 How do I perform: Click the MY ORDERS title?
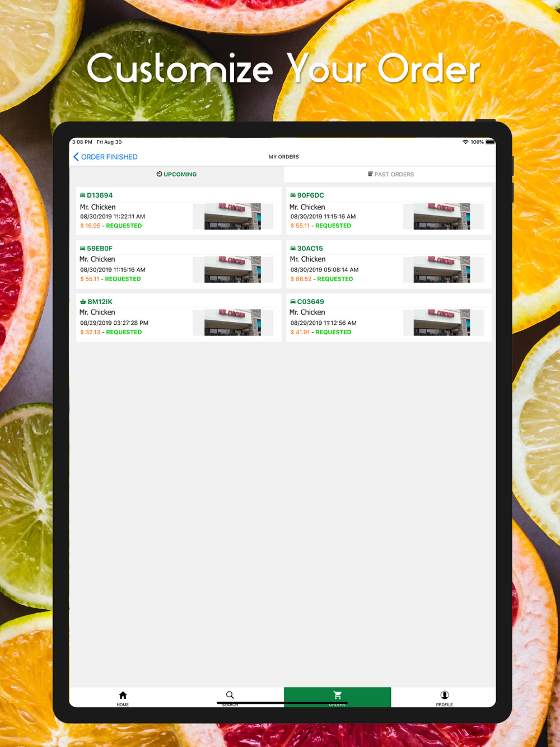pyautogui.click(x=284, y=157)
